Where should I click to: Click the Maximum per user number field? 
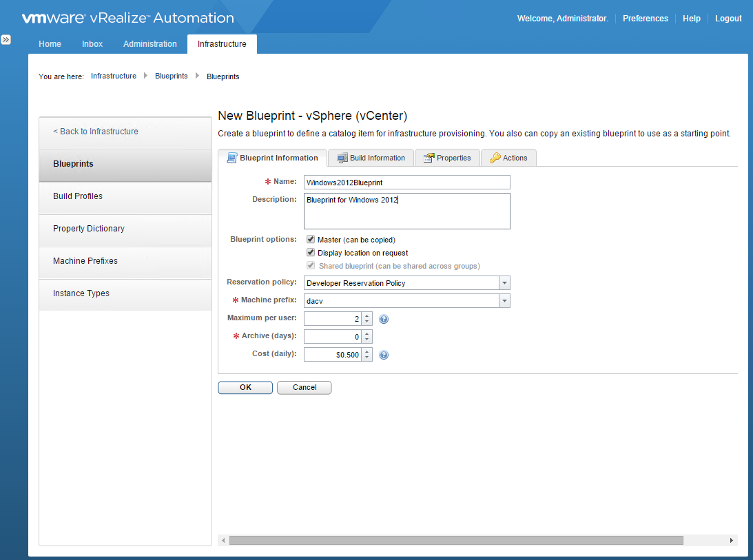point(333,319)
